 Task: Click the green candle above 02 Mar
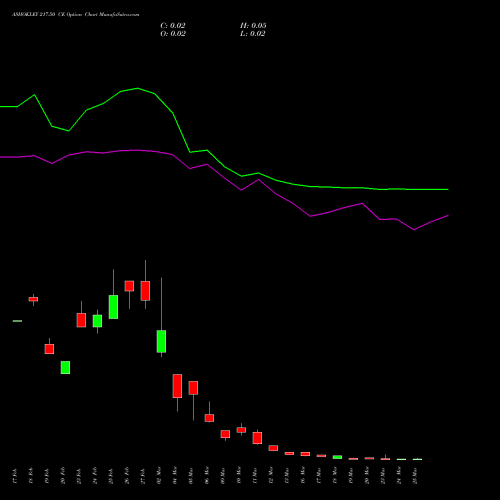pos(161,341)
